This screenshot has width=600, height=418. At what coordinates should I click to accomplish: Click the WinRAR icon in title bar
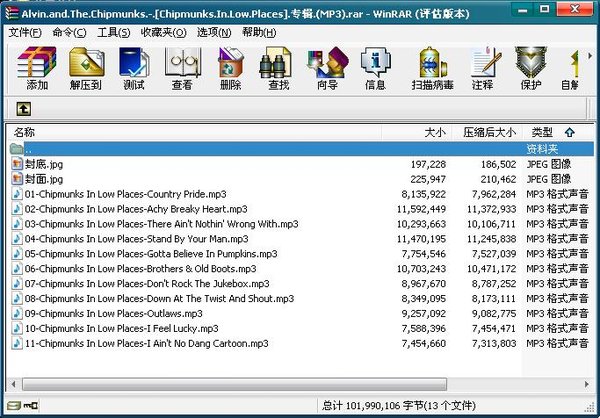point(11,13)
